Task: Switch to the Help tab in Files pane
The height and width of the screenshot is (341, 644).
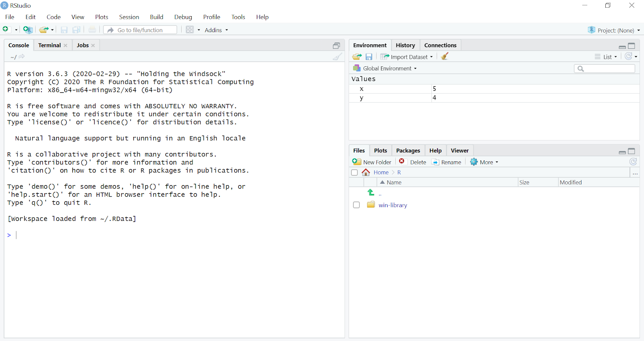Action: (436, 150)
